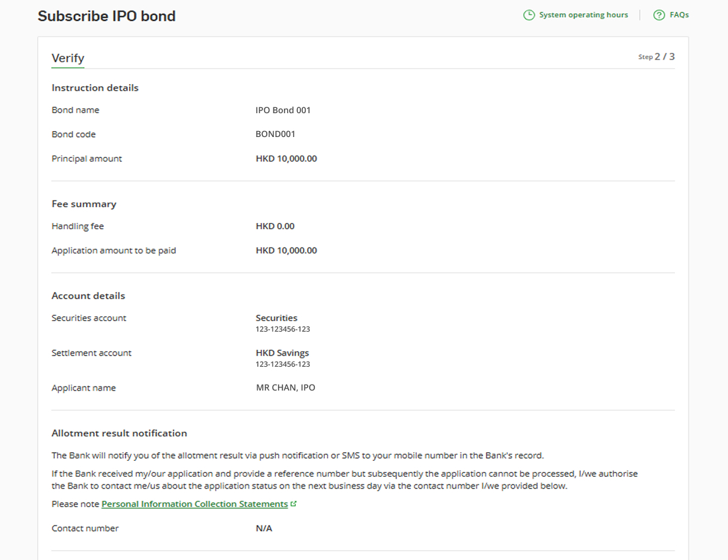Image resolution: width=728 pixels, height=560 pixels.
Task: Click the Securities account name
Action: point(277,318)
